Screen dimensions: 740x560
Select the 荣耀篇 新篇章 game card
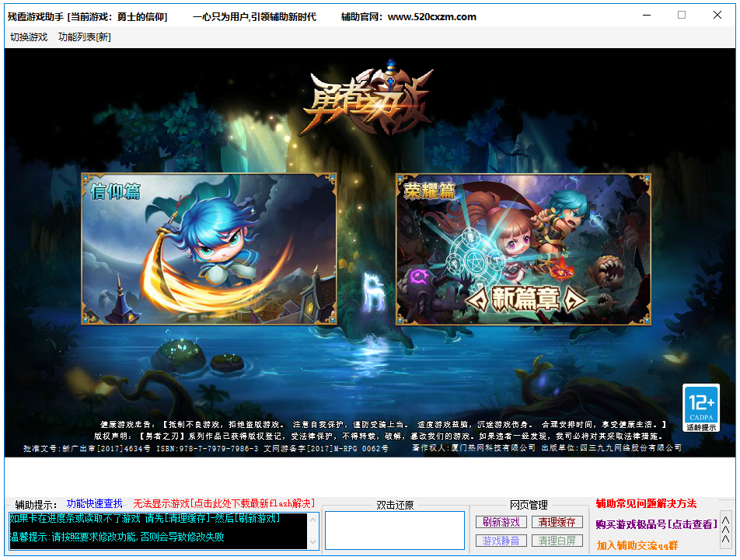(523, 249)
